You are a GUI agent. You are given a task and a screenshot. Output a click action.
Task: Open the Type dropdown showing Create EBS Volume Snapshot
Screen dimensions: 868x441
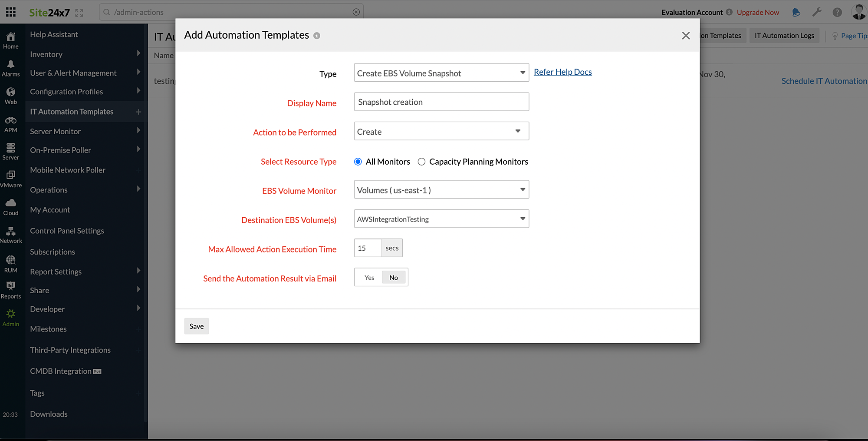tap(441, 73)
